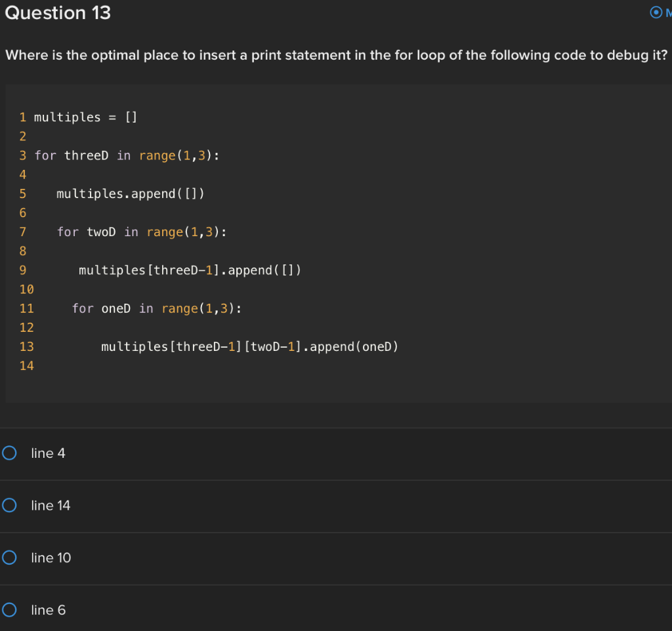The width and height of the screenshot is (672, 631).
Task: Click the "line 14" answer label
Action: [51, 506]
